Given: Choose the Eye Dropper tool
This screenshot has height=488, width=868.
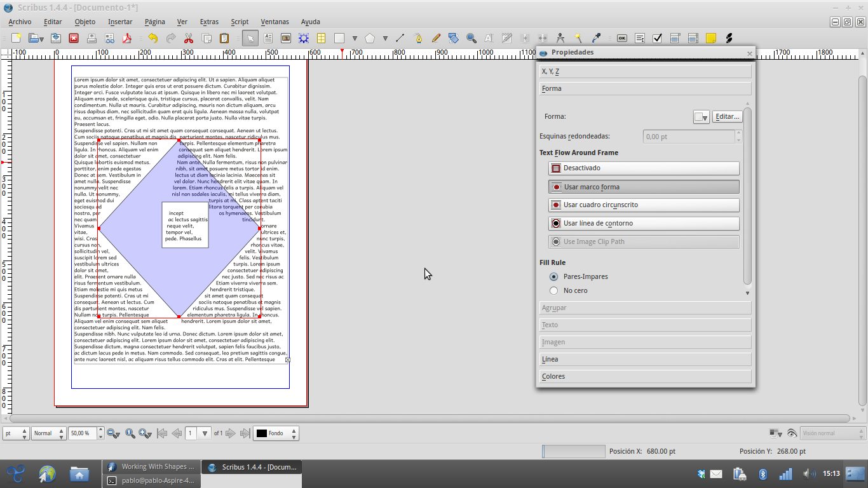Looking at the screenshot, I should (596, 38).
